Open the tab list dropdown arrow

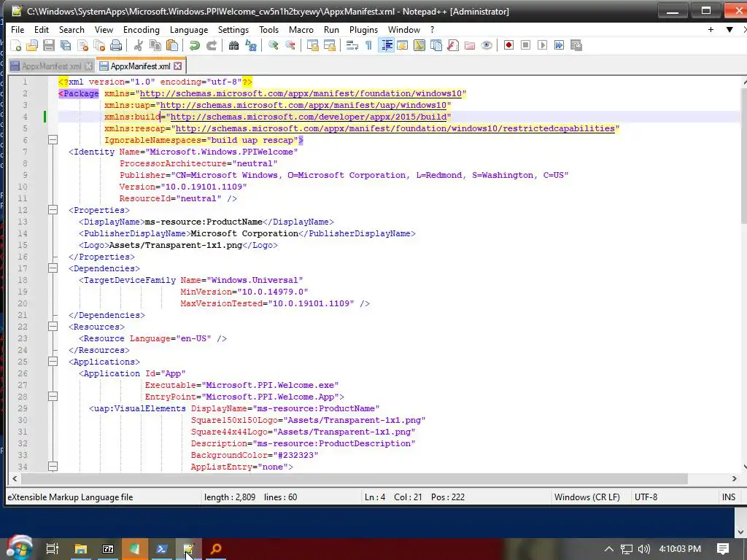coord(729,29)
